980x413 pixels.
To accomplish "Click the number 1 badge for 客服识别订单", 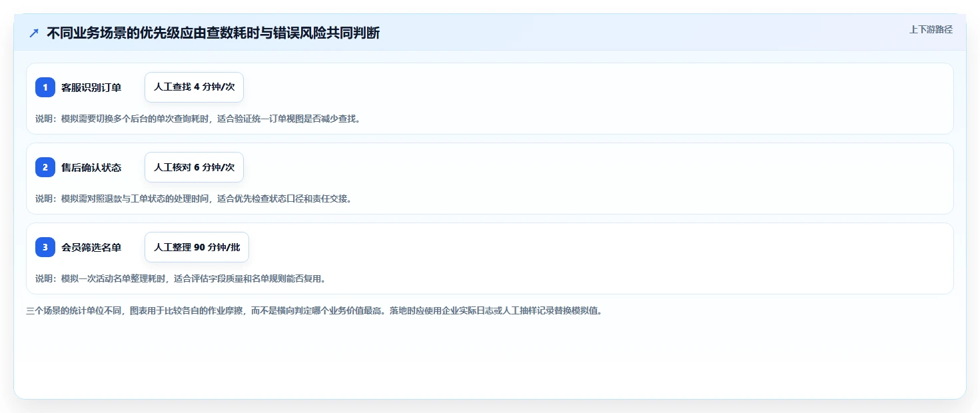I will click(x=45, y=87).
